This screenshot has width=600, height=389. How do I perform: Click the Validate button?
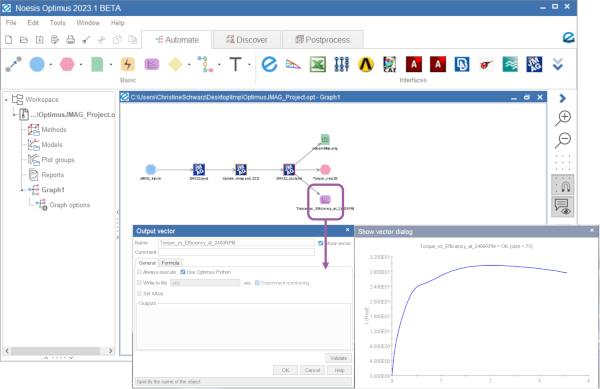[338, 358]
